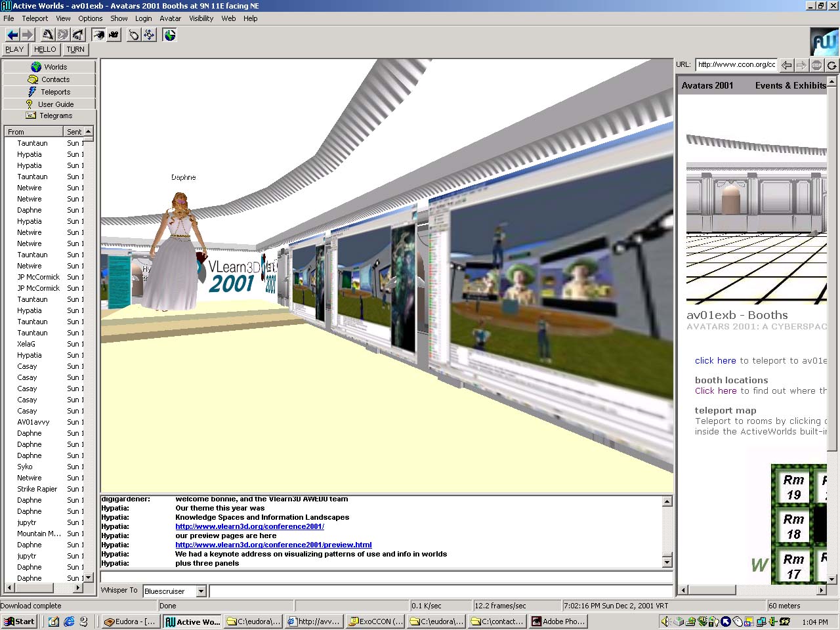The height and width of the screenshot is (630, 840).
Task: Click the blue back arrow toolbar icon
Action: coord(12,35)
